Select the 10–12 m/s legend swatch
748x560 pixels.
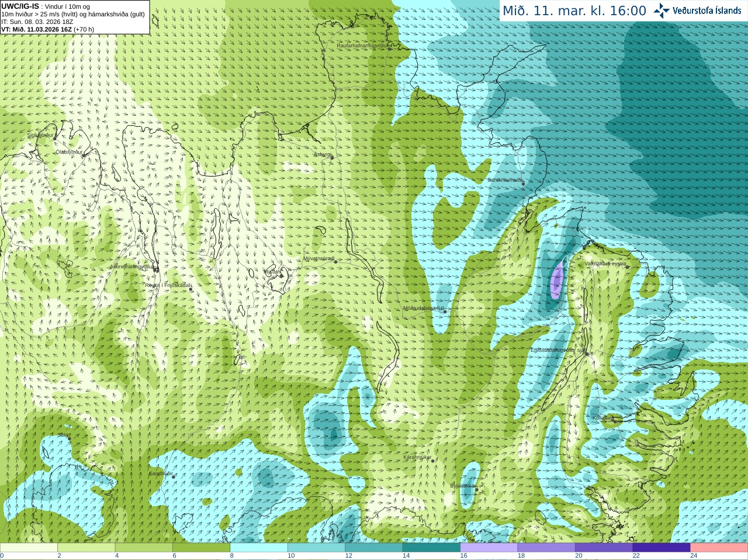click(x=317, y=548)
